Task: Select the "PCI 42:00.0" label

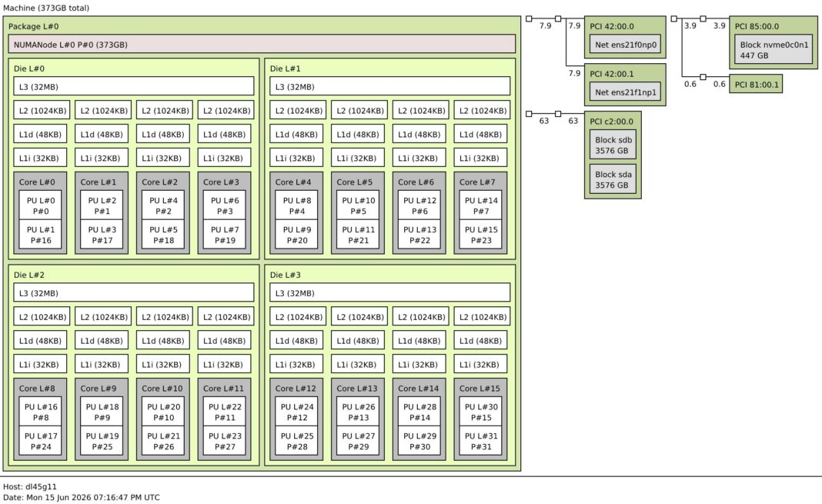Action: coord(612,26)
